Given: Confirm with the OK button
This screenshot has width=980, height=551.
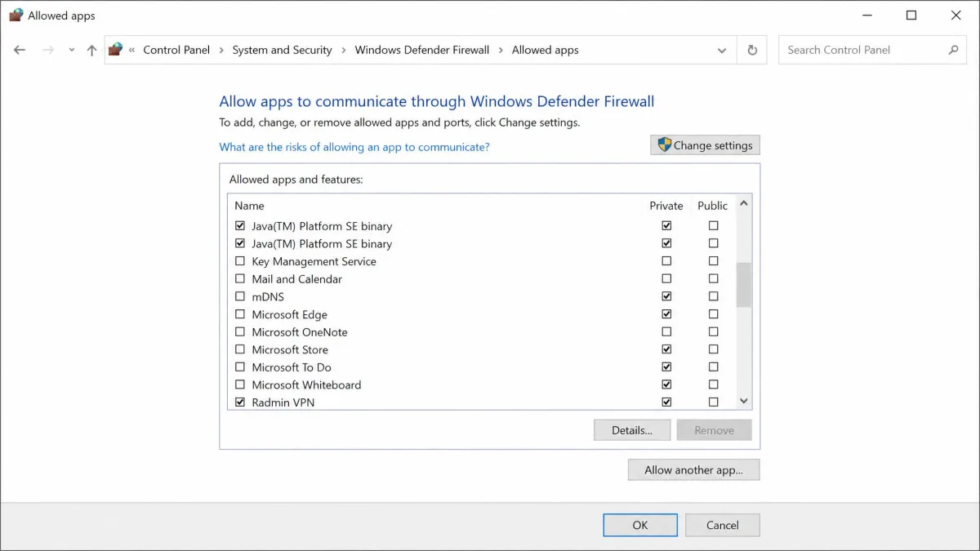Looking at the screenshot, I should coord(640,525).
